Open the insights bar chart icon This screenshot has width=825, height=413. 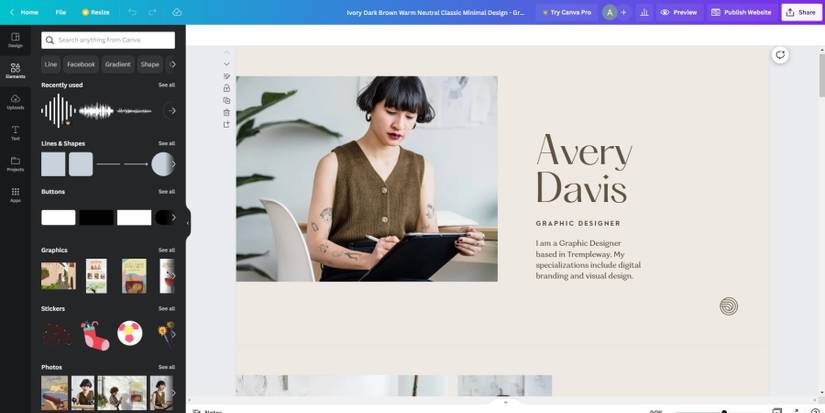tap(644, 12)
